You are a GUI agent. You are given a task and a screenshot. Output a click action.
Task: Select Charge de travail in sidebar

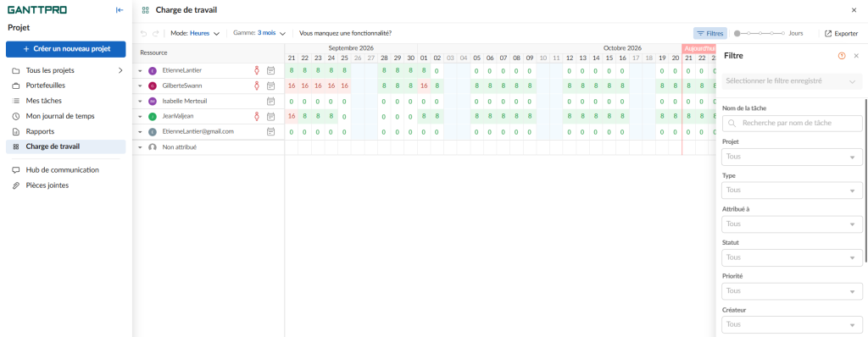pos(66,146)
